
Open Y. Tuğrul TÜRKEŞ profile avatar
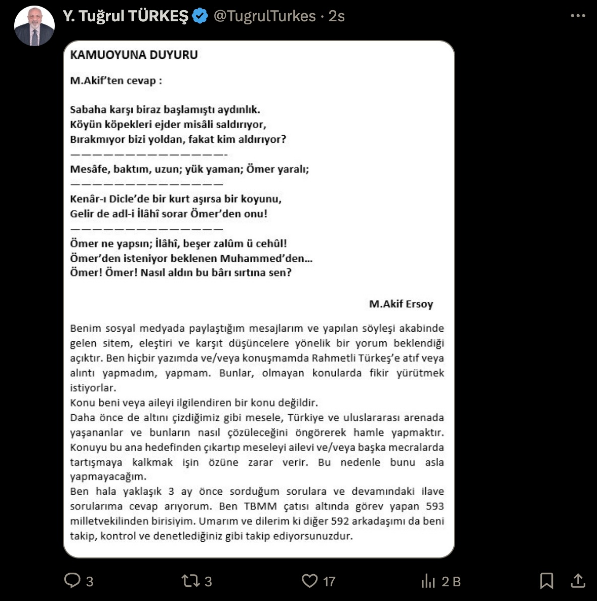34,26
